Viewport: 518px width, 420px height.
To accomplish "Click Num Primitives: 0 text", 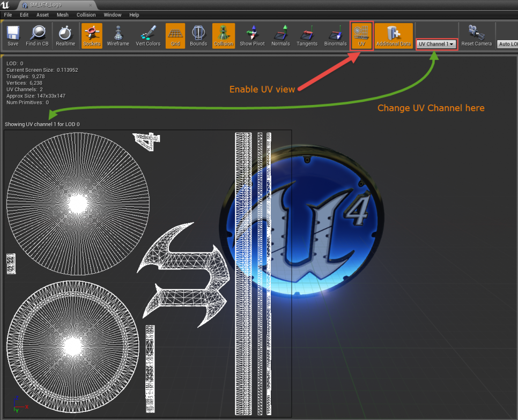I will tap(27, 103).
